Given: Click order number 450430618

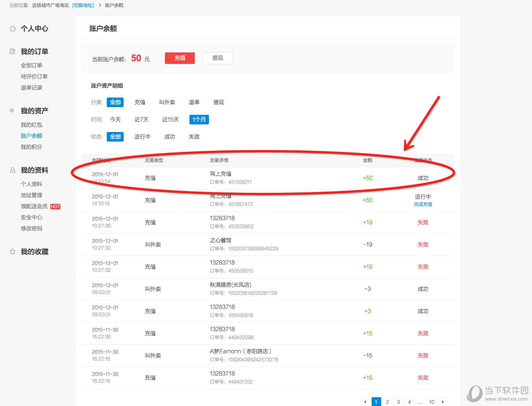Looking at the screenshot, I should (x=240, y=315).
